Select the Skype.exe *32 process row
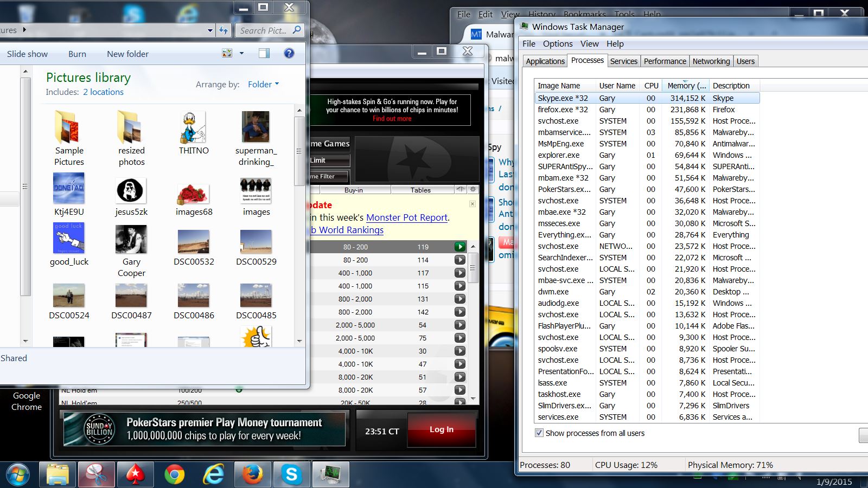868x488 pixels. point(563,98)
